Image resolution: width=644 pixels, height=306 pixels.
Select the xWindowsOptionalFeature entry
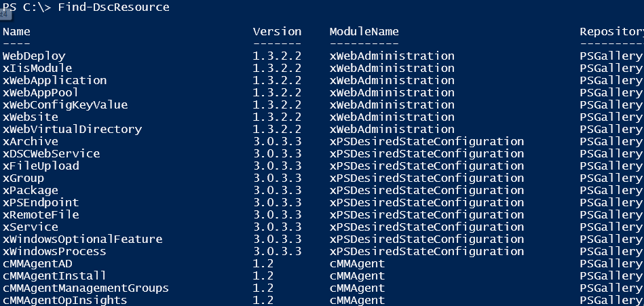[x=82, y=239]
